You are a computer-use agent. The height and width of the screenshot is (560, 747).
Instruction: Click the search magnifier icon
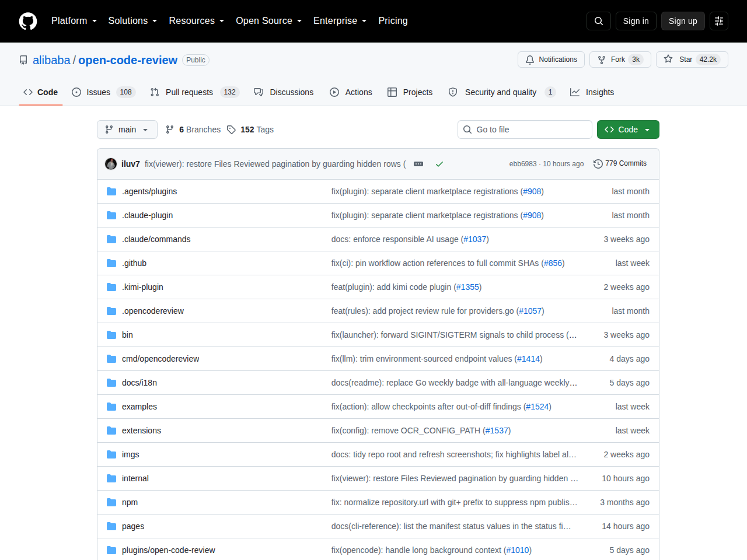pyautogui.click(x=599, y=21)
